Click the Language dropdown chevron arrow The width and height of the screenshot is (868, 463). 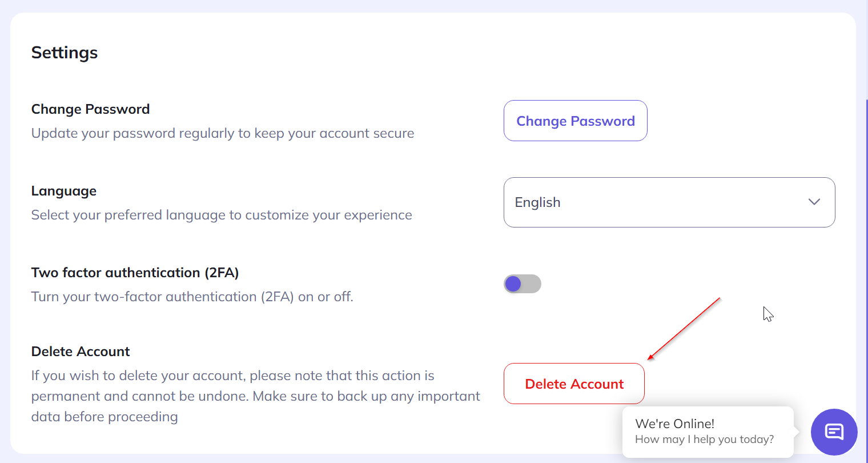(814, 202)
